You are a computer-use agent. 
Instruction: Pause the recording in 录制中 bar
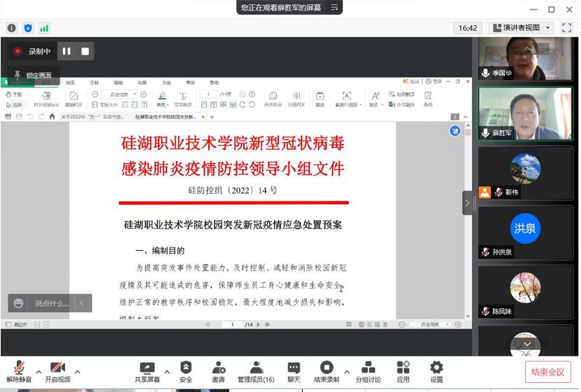pos(67,51)
